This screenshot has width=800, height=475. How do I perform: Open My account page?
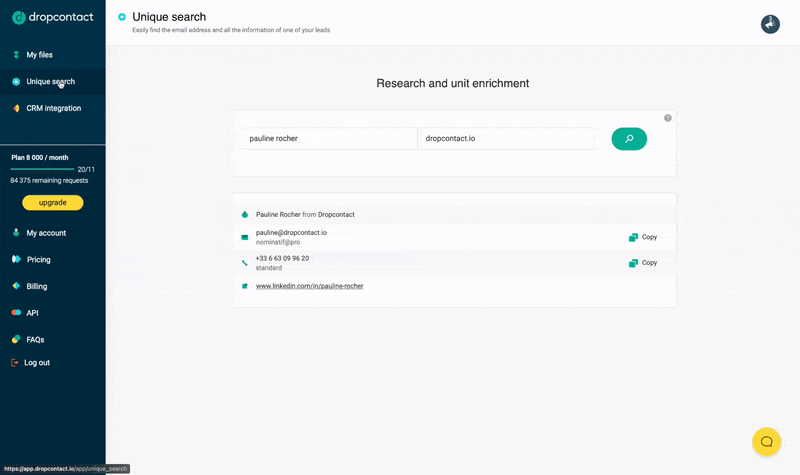[x=46, y=233]
